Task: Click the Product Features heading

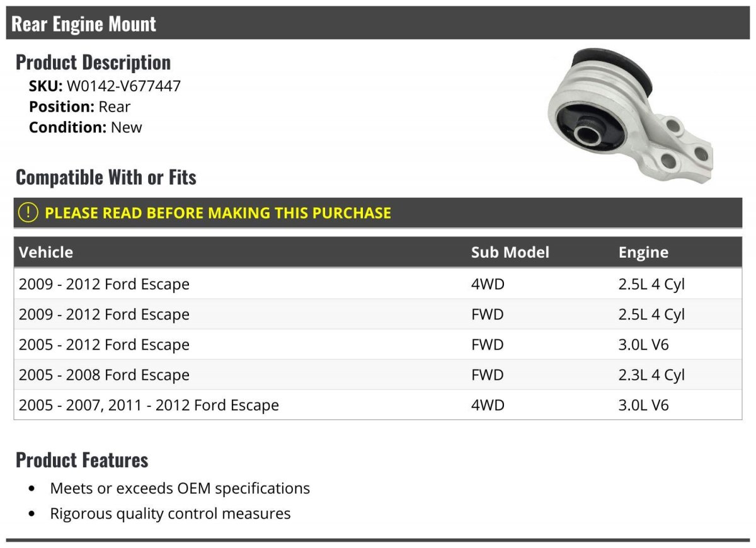Action: [x=82, y=460]
